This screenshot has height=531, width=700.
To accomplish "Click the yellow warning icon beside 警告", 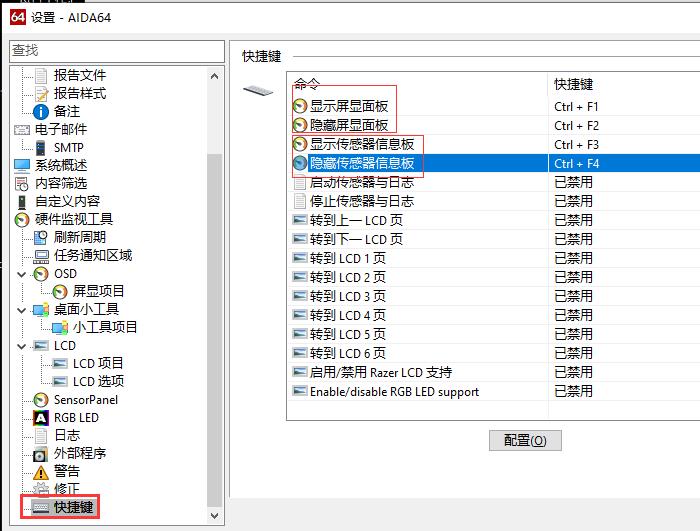I will click(41, 472).
